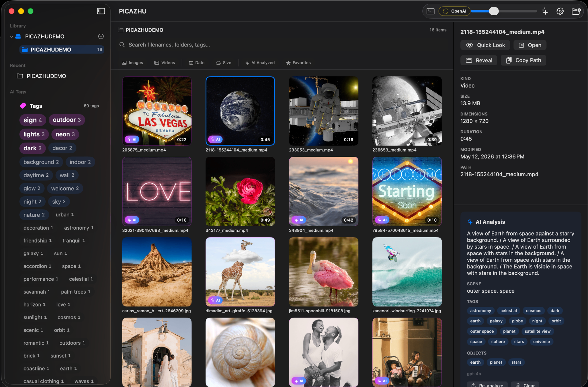The image size is (588, 387).
Task: Click the search magnifier icon
Action: (122, 45)
